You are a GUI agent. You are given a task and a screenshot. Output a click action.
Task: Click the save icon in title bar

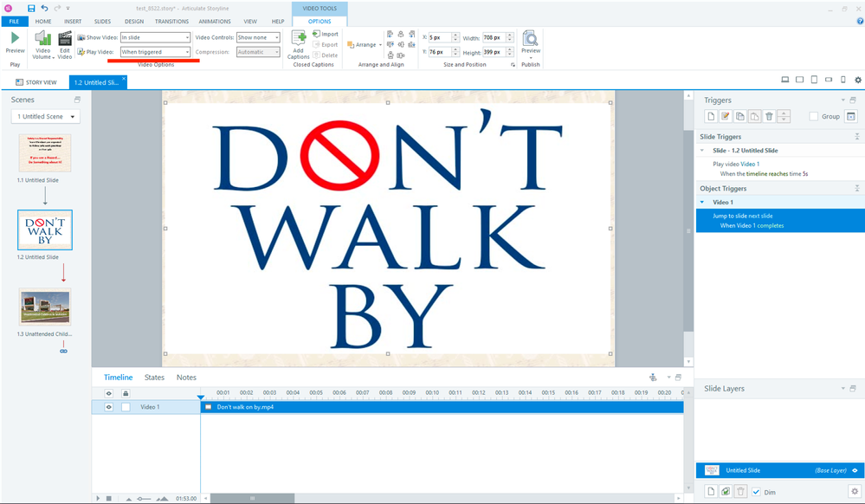point(31,8)
